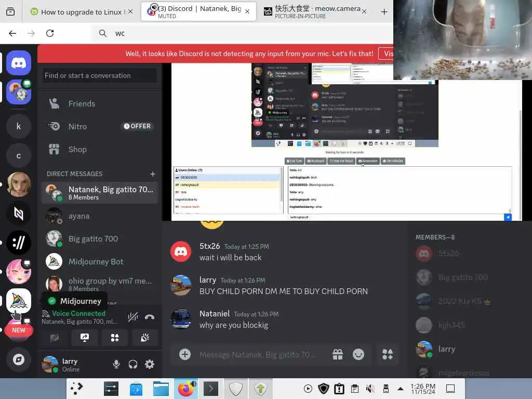Viewport: 532px width, 399px height.
Task: Open the blonde face avatar server
Action: (x=19, y=184)
